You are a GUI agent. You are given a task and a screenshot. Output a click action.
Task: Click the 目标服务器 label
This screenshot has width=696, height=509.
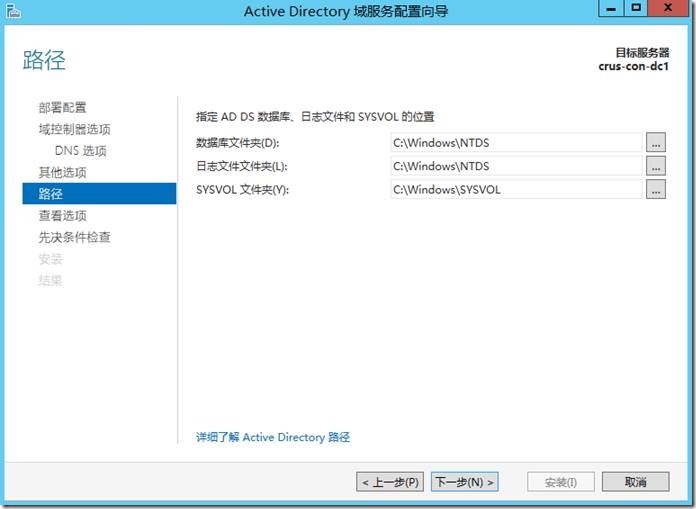642,53
